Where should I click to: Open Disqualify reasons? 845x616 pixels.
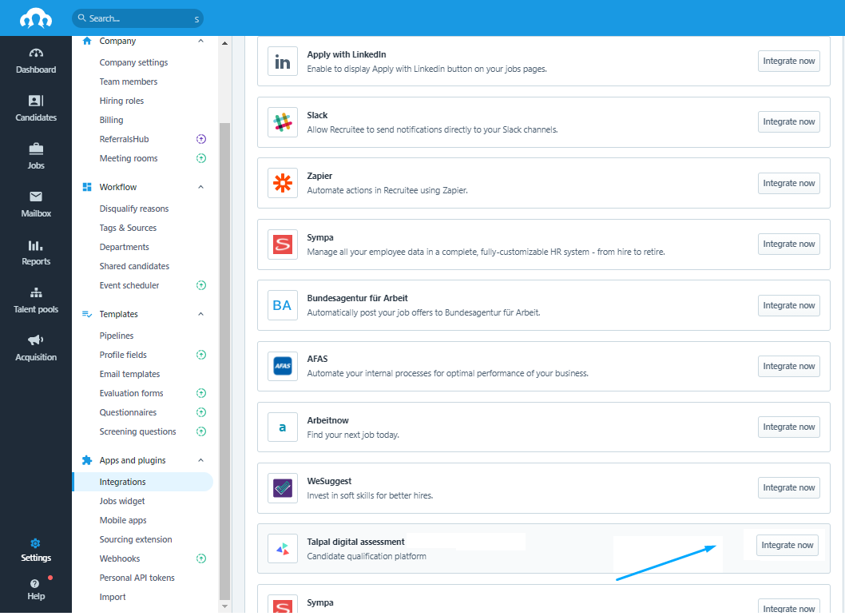[x=133, y=209]
